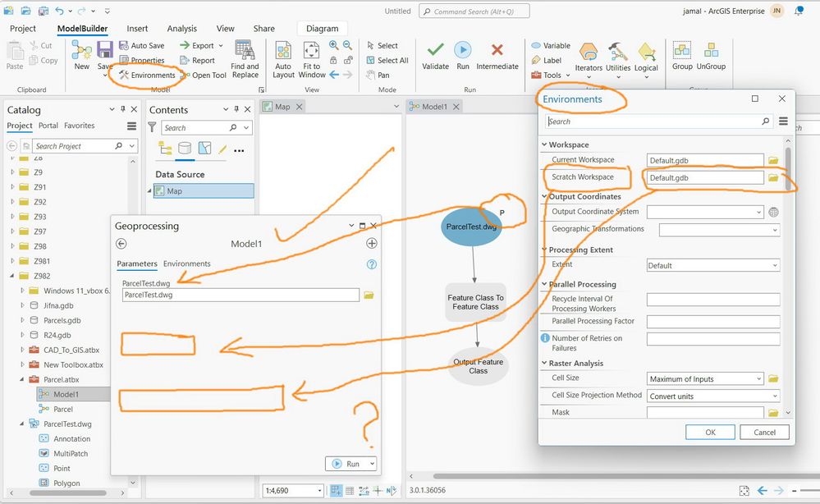Click Run in Geoprocessing pane
This screenshot has width=820, height=504.
(x=346, y=464)
